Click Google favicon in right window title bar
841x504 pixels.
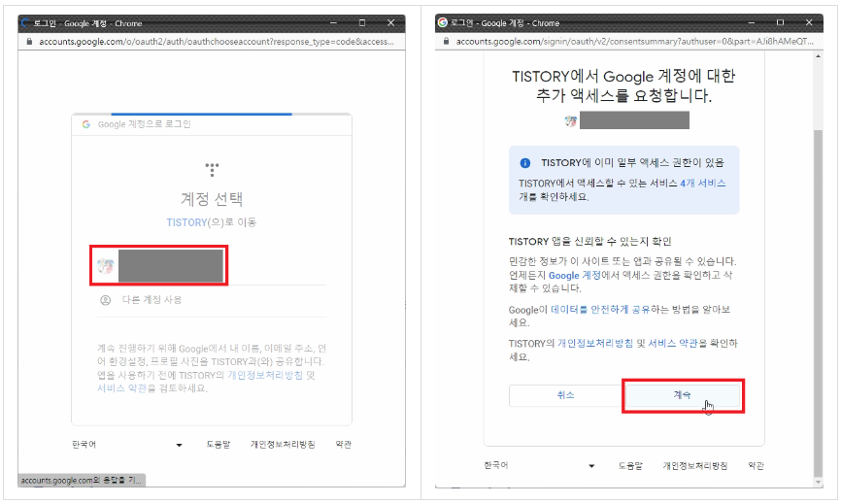click(443, 22)
